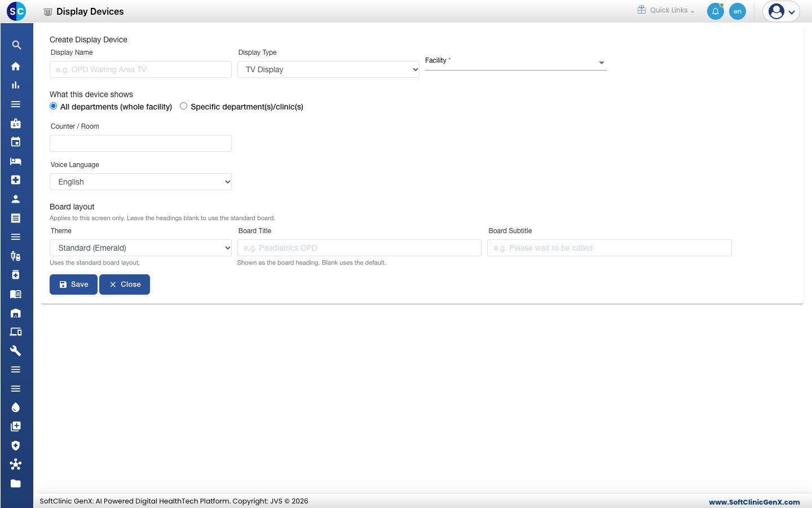Open the Voice Language dropdown
This screenshot has width=812, height=508.
click(x=140, y=182)
